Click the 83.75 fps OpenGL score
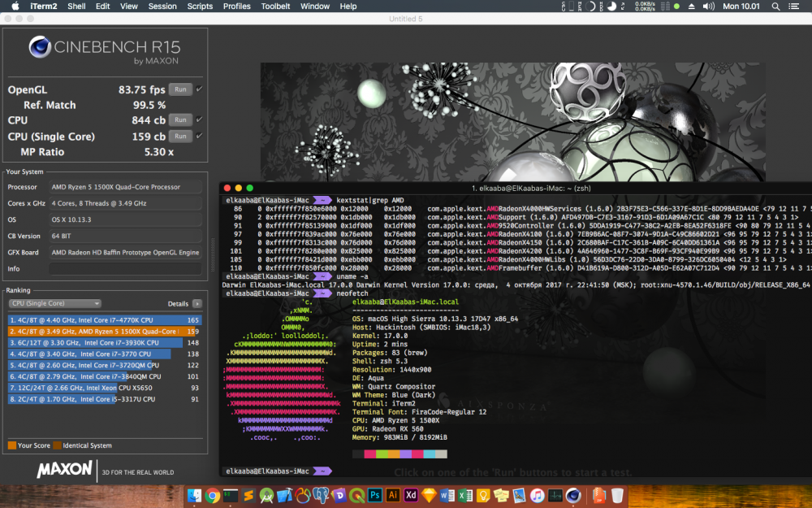Screen dimensions: 812x508 (x=142, y=89)
